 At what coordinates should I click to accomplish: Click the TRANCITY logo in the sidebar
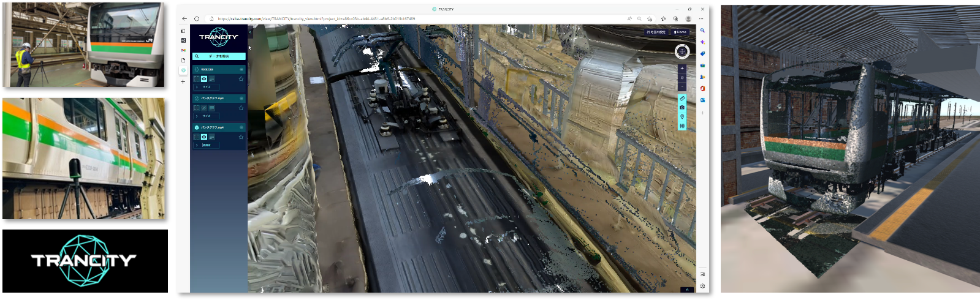tap(219, 37)
